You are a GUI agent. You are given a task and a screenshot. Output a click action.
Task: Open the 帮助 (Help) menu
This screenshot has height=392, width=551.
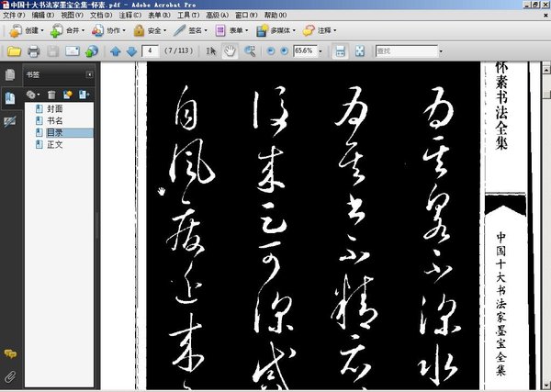coord(275,16)
